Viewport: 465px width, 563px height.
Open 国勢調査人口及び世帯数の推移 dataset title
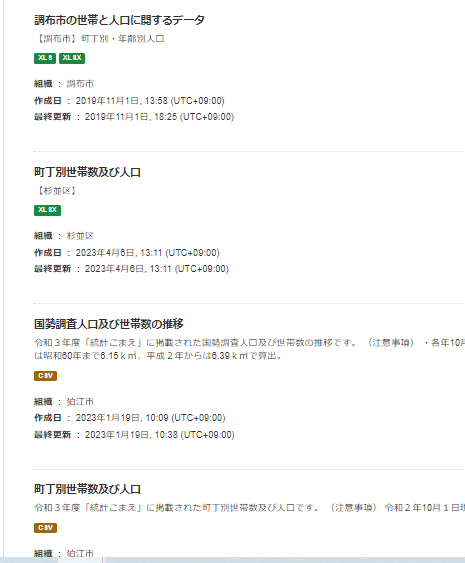(x=109, y=324)
